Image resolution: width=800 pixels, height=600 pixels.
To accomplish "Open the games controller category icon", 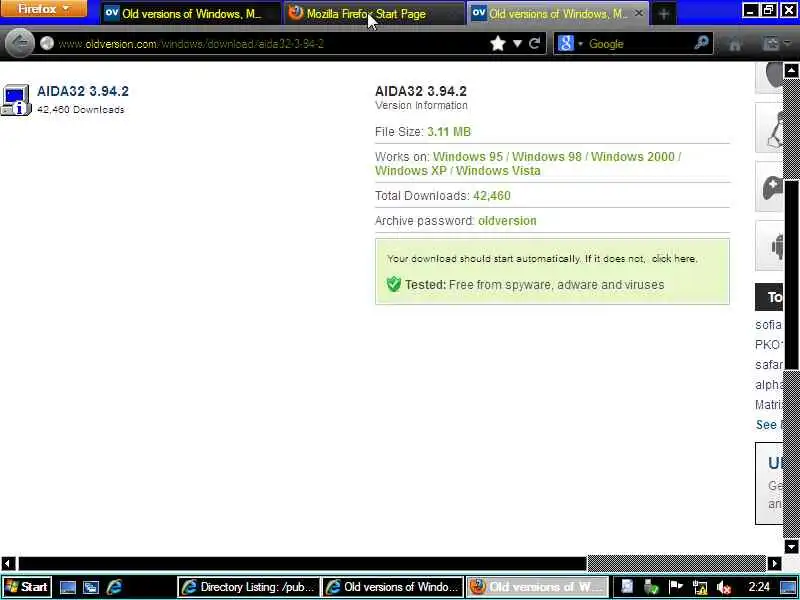I will 771,186.
